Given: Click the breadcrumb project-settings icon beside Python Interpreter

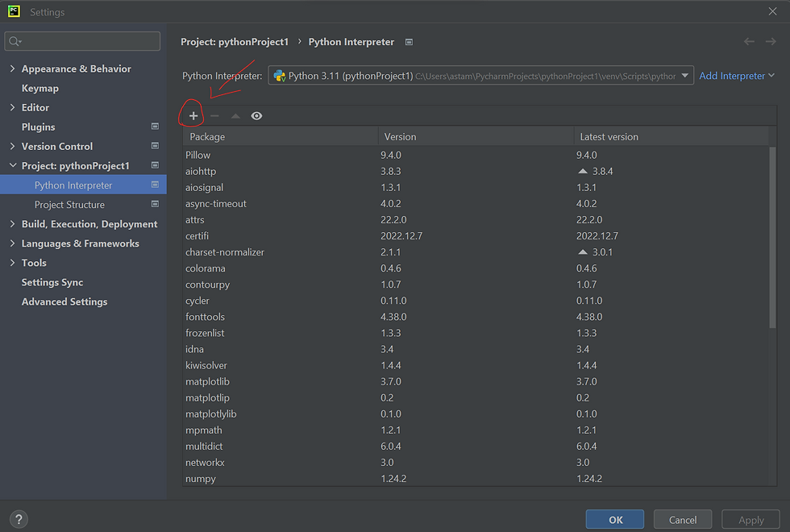Looking at the screenshot, I should pyautogui.click(x=410, y=42).
